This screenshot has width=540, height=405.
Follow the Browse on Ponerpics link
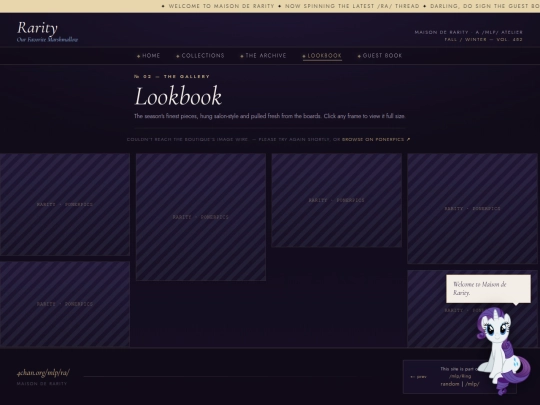click(376, 139)
